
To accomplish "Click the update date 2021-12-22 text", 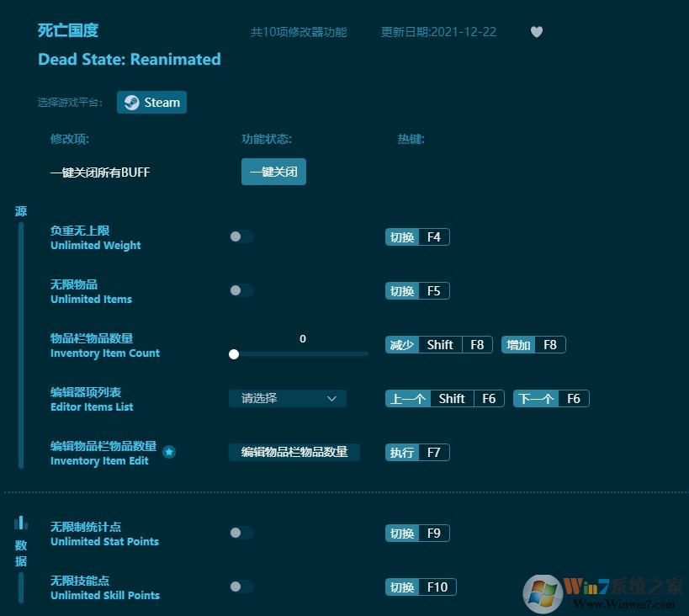I will (x=438, y=32).
